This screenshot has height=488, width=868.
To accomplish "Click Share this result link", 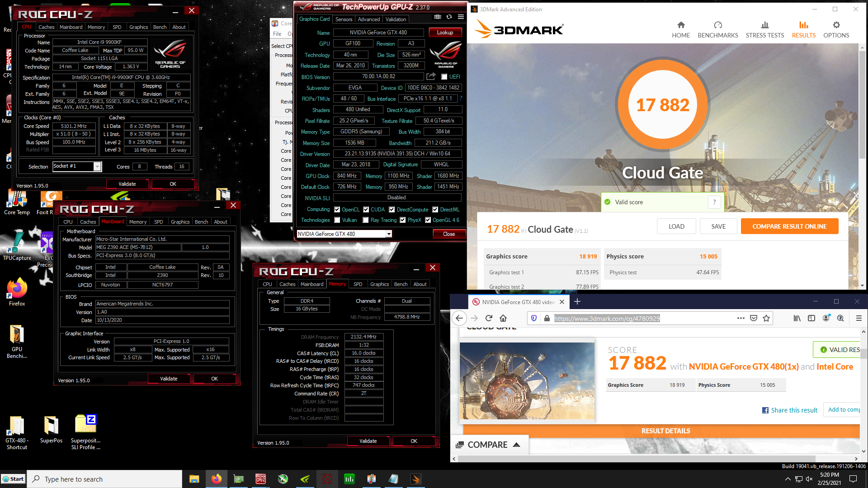I will (x=790, y=410).
